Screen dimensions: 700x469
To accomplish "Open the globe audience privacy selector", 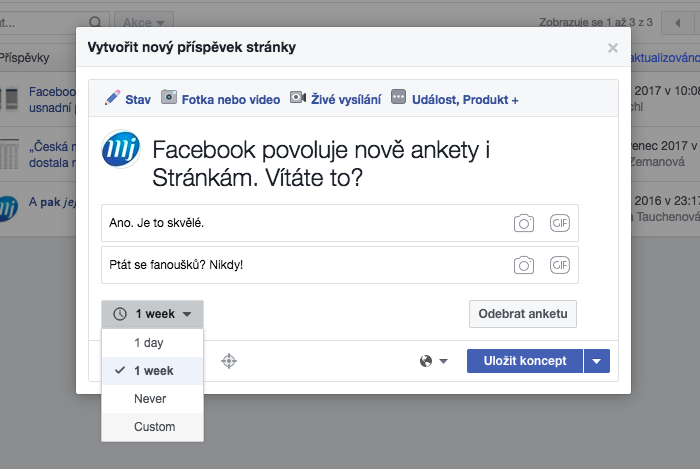I will 433,361.
